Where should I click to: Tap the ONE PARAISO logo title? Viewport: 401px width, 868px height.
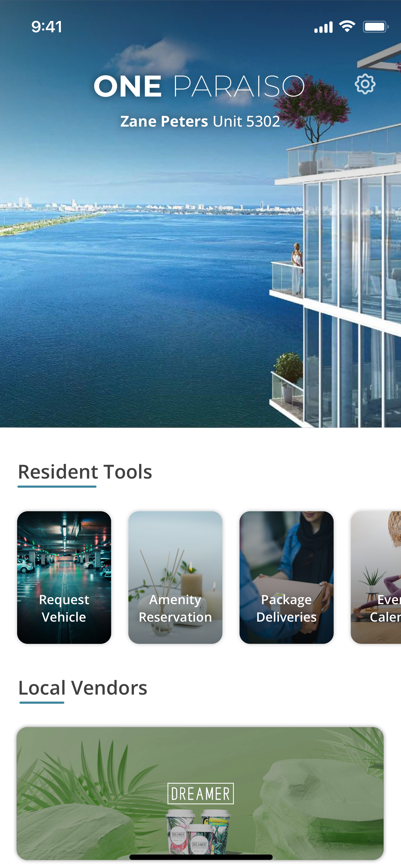pyautogui.click(x=199, y=86)
